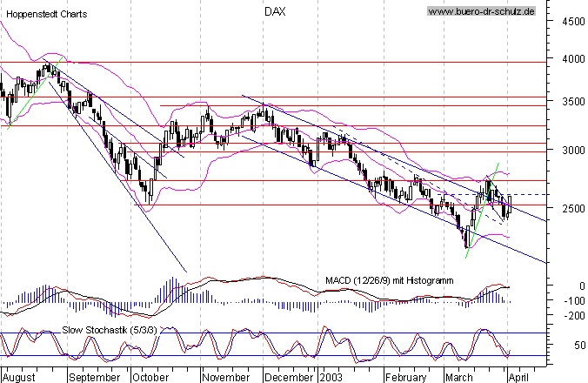Click the 4500 price axis value

tap(573, 22)
